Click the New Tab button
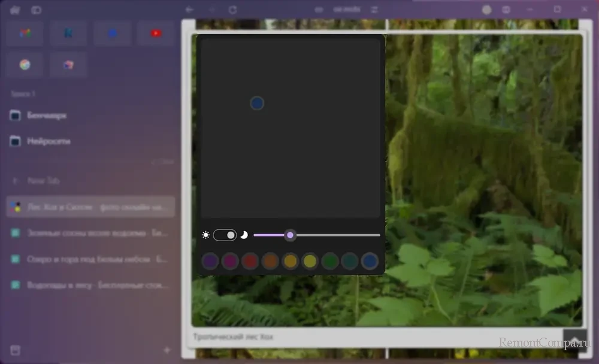The width and height of the screenshot is (599, 364). pyautogui.click(x=44, y=180)
